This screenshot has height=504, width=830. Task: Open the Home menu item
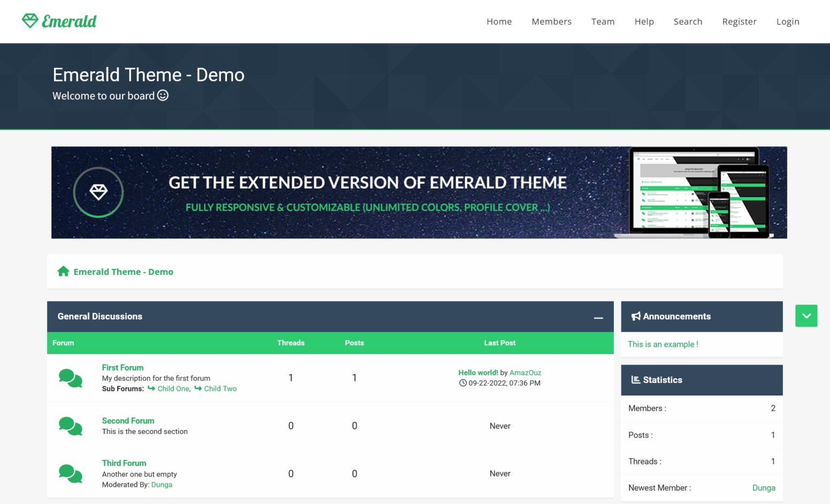[x=499, y=22]
